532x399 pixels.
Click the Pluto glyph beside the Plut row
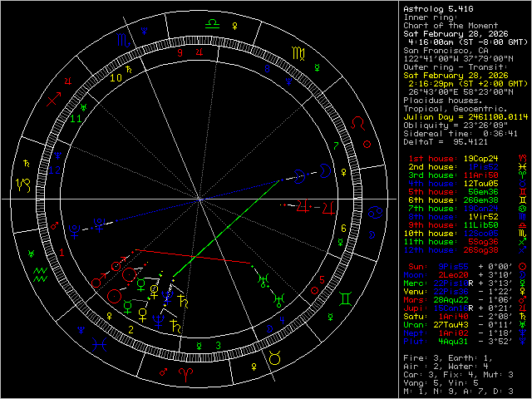[523, 342]
